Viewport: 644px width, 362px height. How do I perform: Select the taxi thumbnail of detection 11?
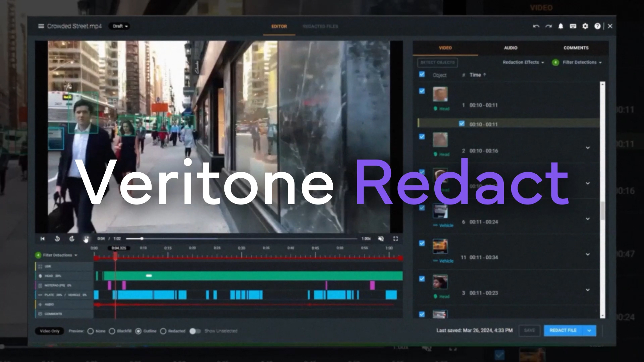(440, 246)
